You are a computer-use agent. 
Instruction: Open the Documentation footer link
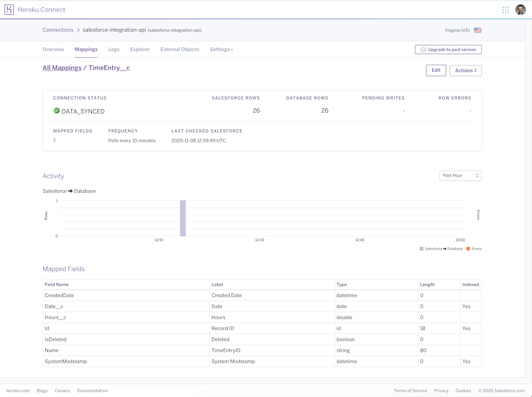92,391
